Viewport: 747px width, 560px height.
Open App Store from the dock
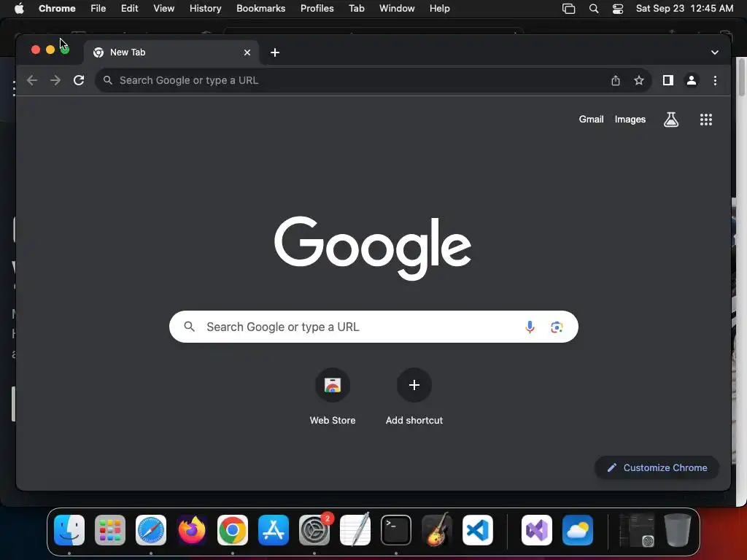[274, 530]
